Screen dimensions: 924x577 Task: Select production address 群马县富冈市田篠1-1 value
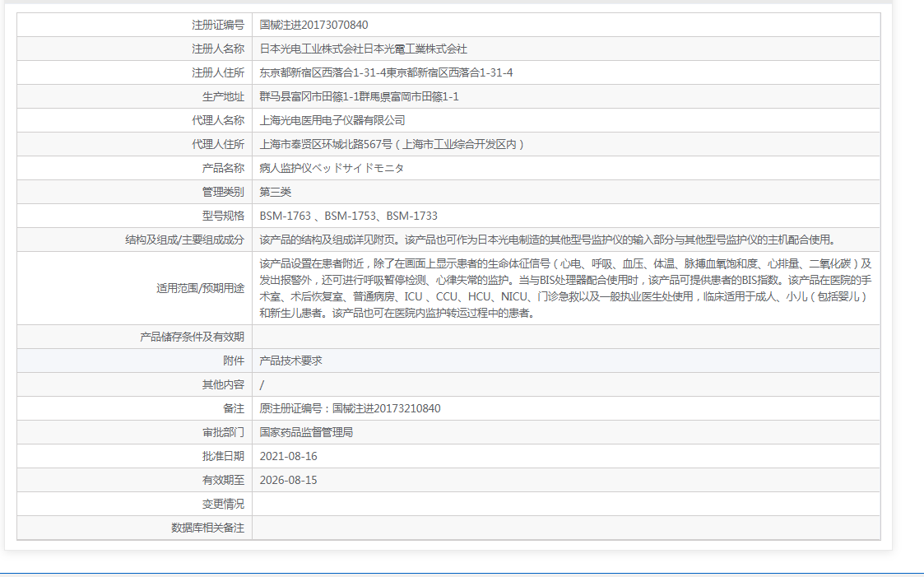(359, 96)
